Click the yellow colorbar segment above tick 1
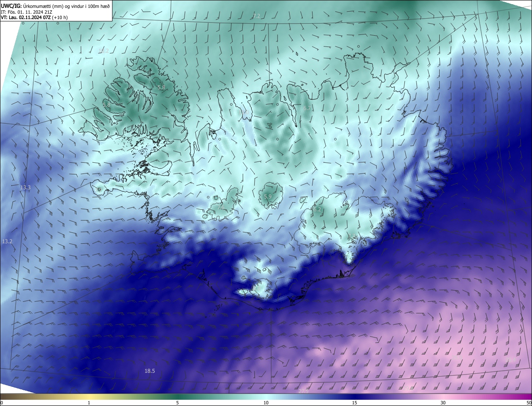The height and width of the screenshot is (406, 532). coord(89,396)
